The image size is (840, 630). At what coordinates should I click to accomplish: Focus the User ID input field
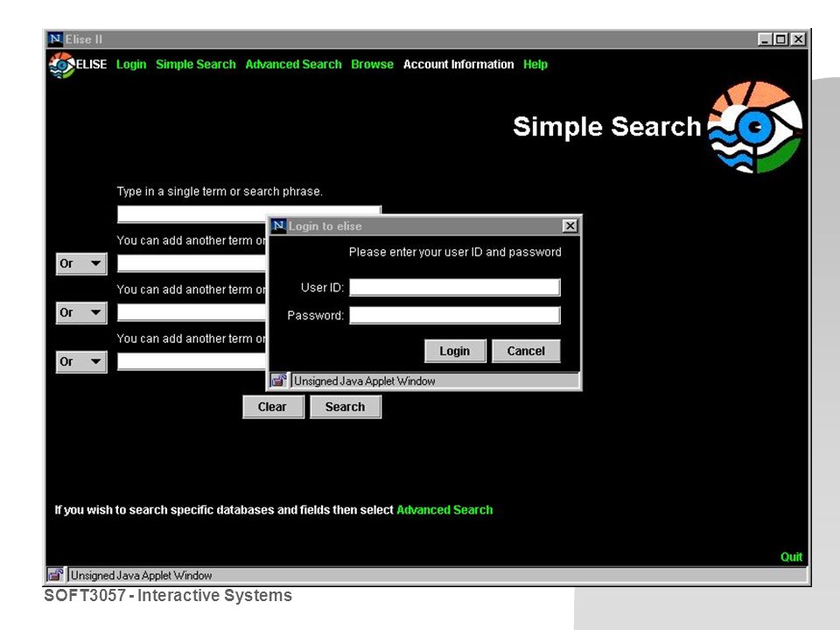click(x=455, y=287)
